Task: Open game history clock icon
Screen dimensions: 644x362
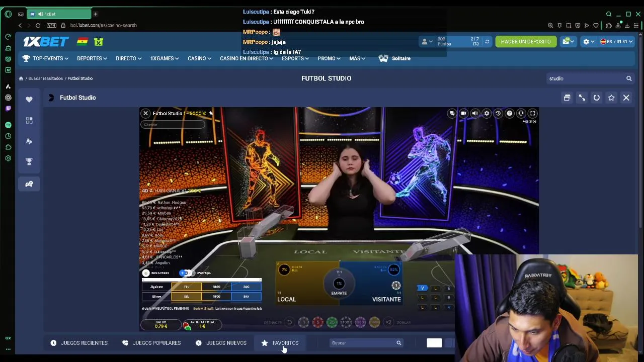Action: [x=498, y=114]
